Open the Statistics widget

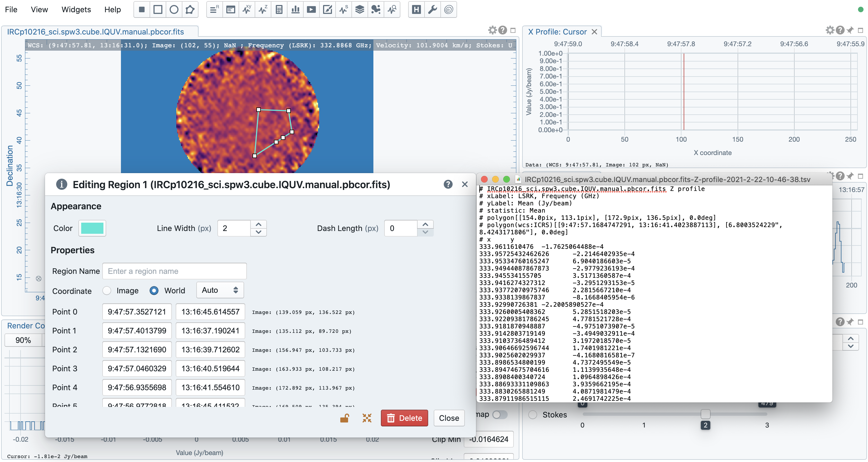279,9
